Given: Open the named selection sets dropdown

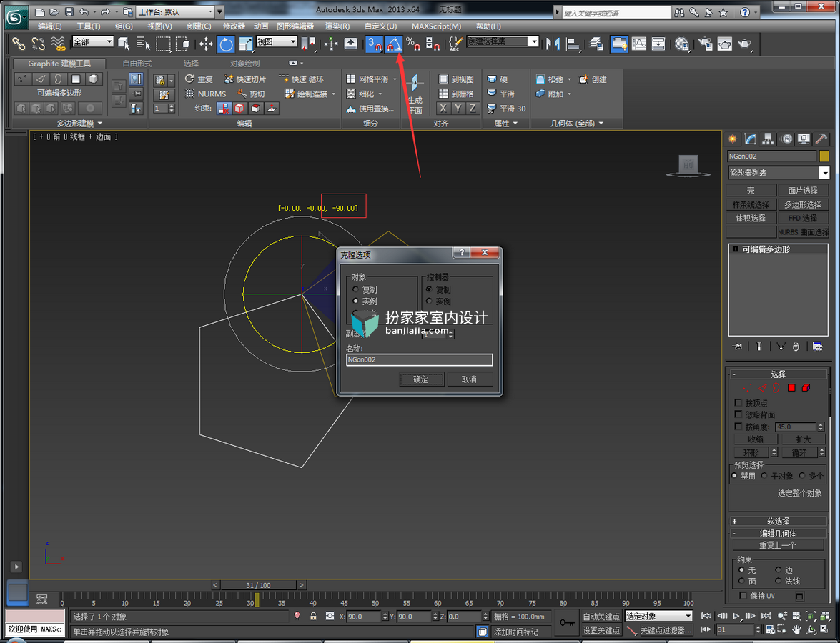Looking at the screenshot, I should [503, 41].
